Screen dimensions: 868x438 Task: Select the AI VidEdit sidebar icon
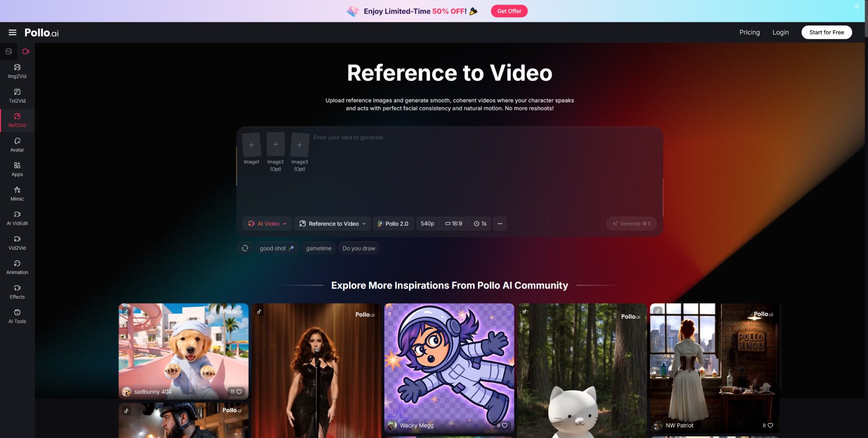click(x=17, y=218)
